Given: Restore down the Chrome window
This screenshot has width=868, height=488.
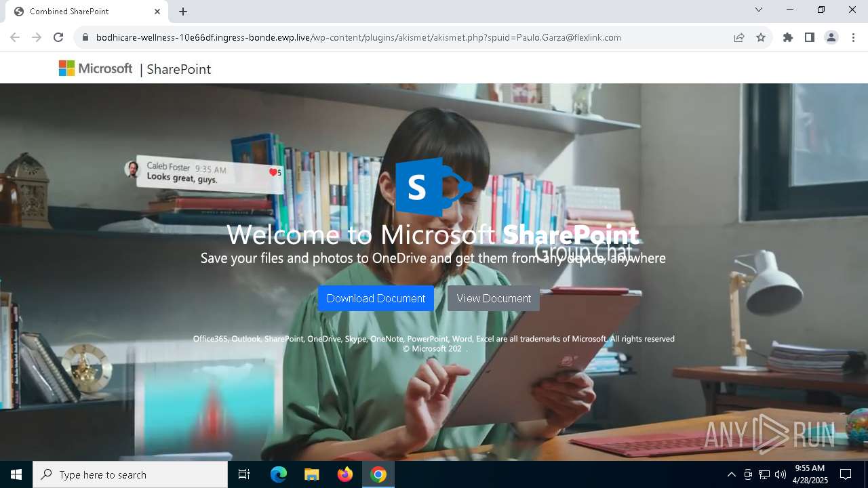Looking at the screenshot, I should [821, 9].
